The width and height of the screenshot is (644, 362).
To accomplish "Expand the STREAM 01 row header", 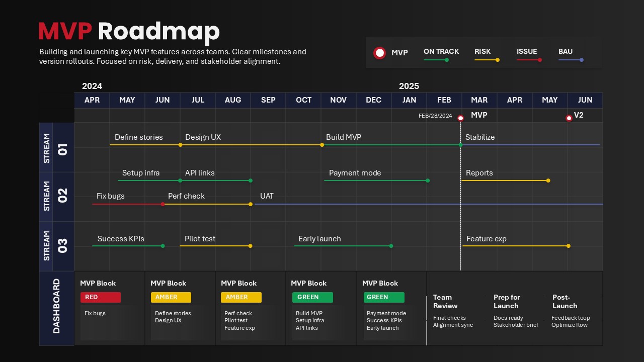I will 56,147.
